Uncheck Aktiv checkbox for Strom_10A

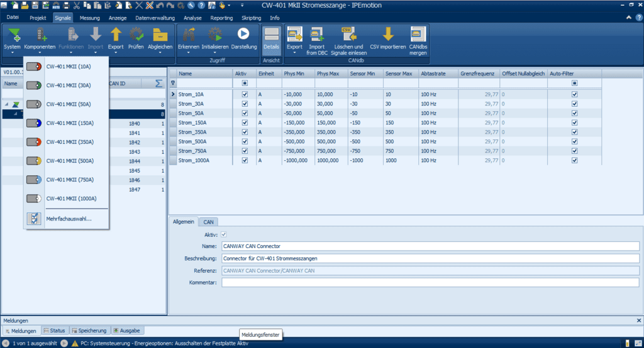[x=245, y=94]
